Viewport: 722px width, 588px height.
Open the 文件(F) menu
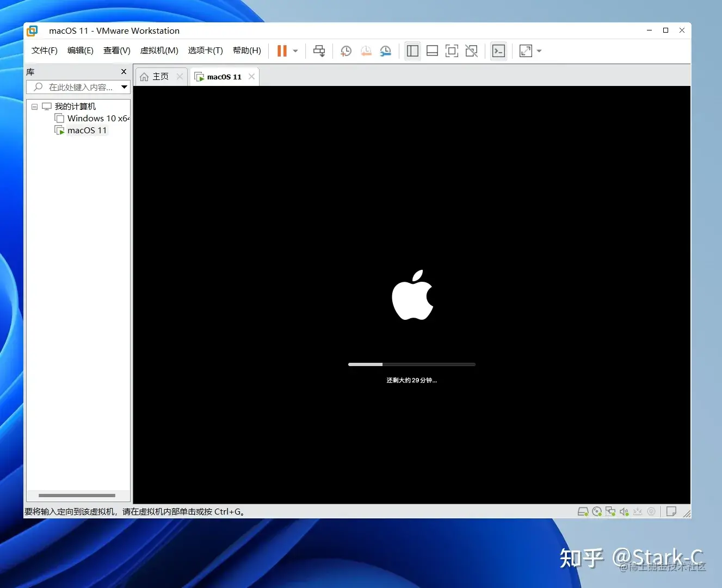[x=44, y=51]
